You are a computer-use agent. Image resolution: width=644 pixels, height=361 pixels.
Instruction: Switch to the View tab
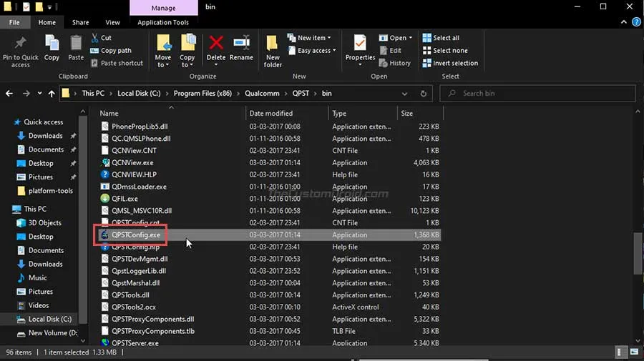pos(112,22)
